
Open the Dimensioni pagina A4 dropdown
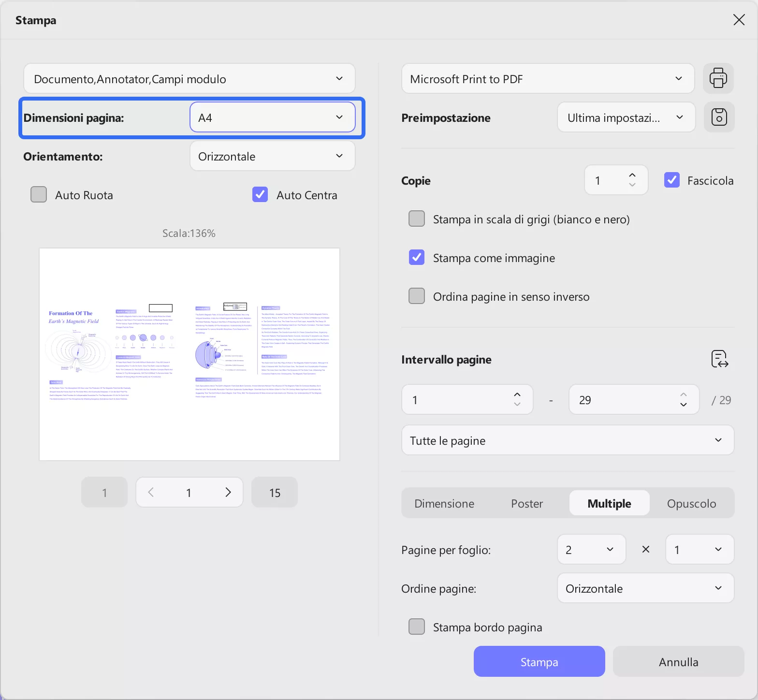pos(272,117)
